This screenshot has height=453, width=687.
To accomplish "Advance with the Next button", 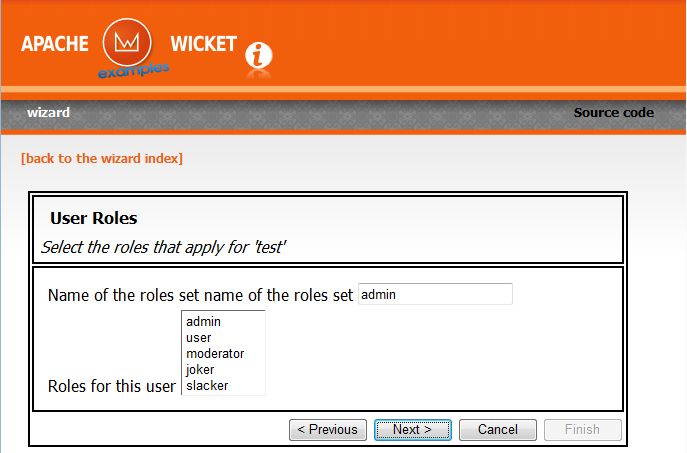I will 413,429.
